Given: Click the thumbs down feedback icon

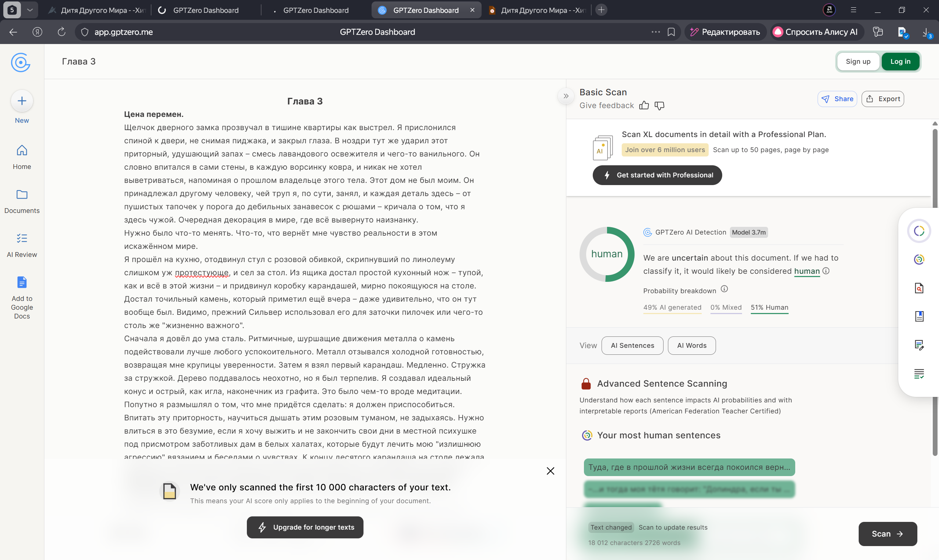Looking at the screenshot, I should pyautogui.click(x=659, y=106).
